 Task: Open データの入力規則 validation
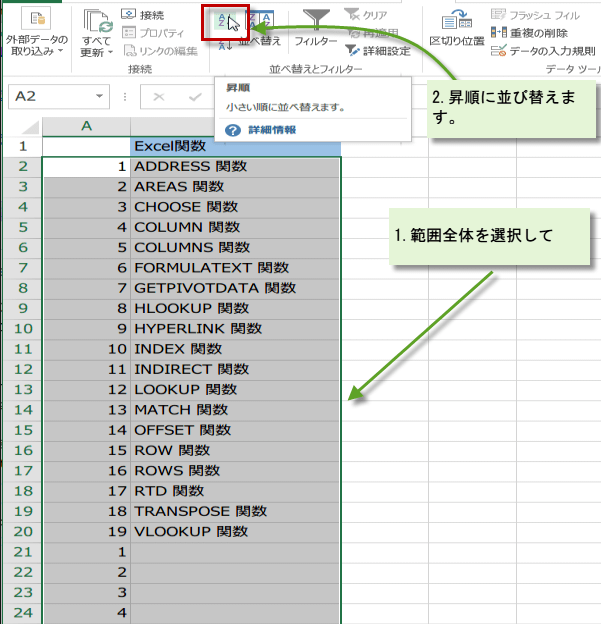click(x=543, y=51)
